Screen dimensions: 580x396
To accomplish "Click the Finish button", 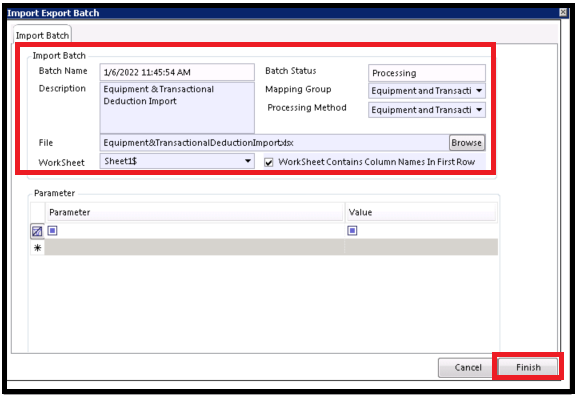I will 528,367.
